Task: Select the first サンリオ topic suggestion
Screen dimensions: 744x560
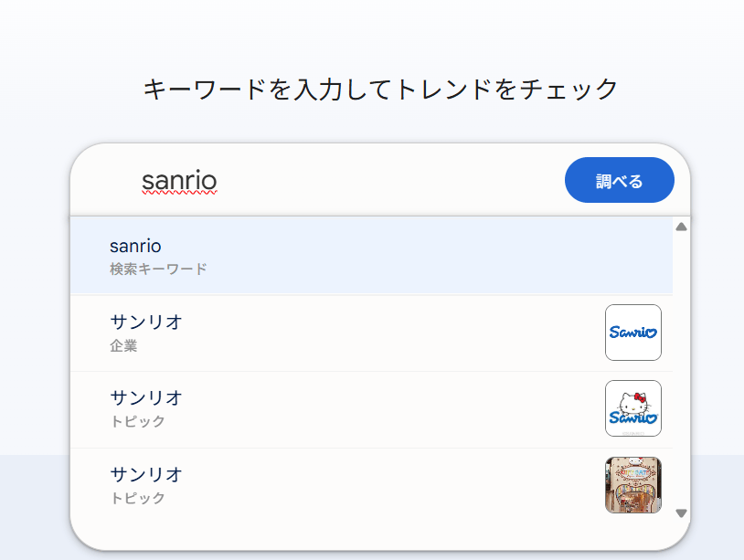Action: (x=366, y=408)
